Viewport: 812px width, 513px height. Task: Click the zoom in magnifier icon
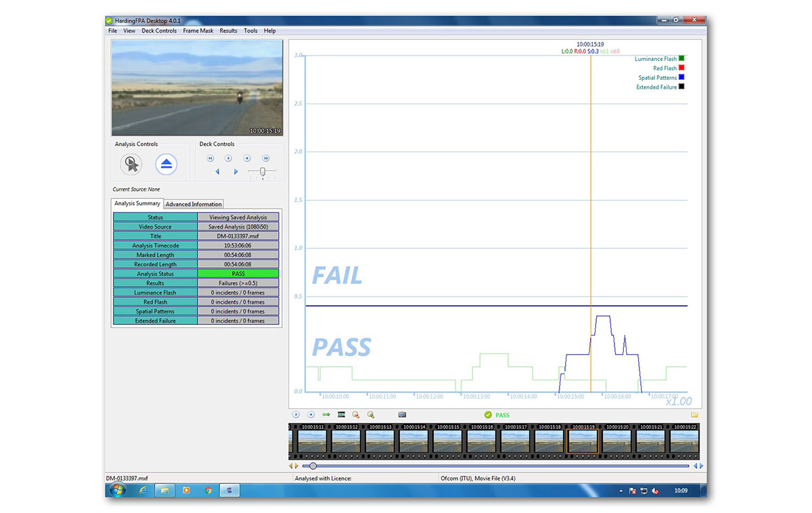coord(371,414)
